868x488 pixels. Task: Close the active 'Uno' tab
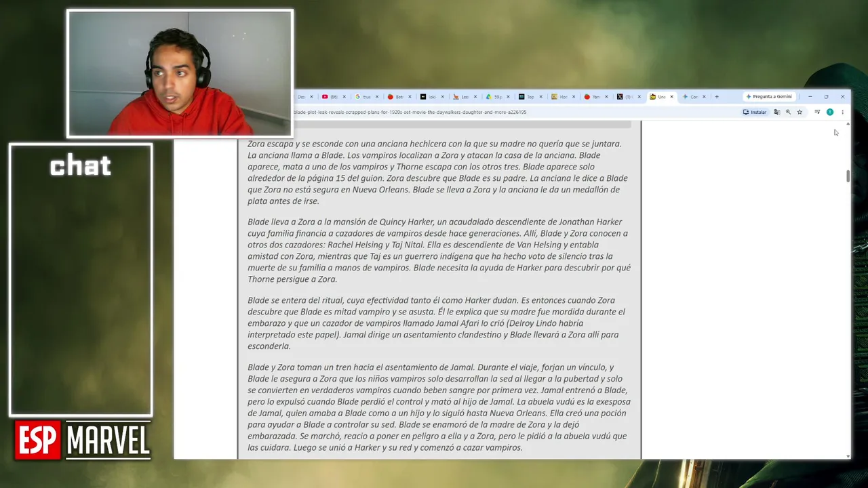pyautogui.click(x=672, y=96)
